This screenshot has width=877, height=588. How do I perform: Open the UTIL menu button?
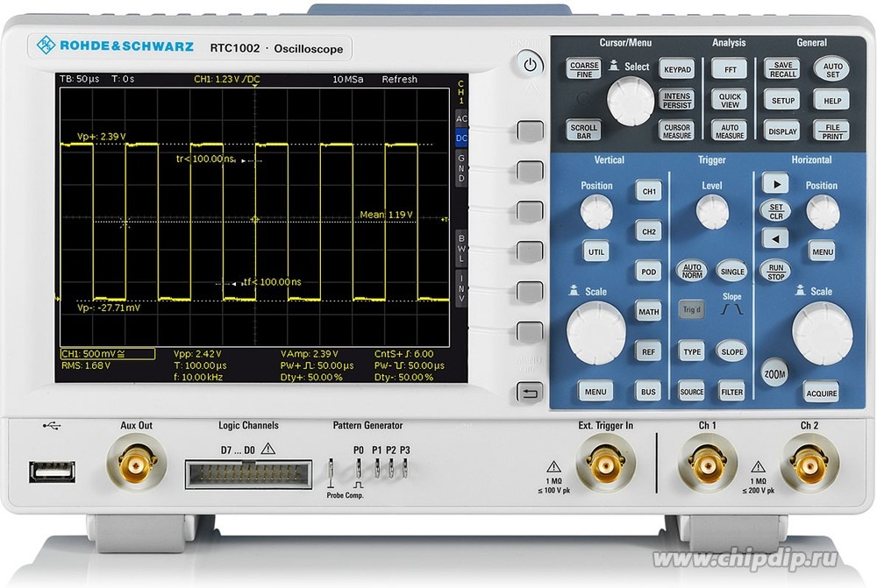[x=595, y=251]
